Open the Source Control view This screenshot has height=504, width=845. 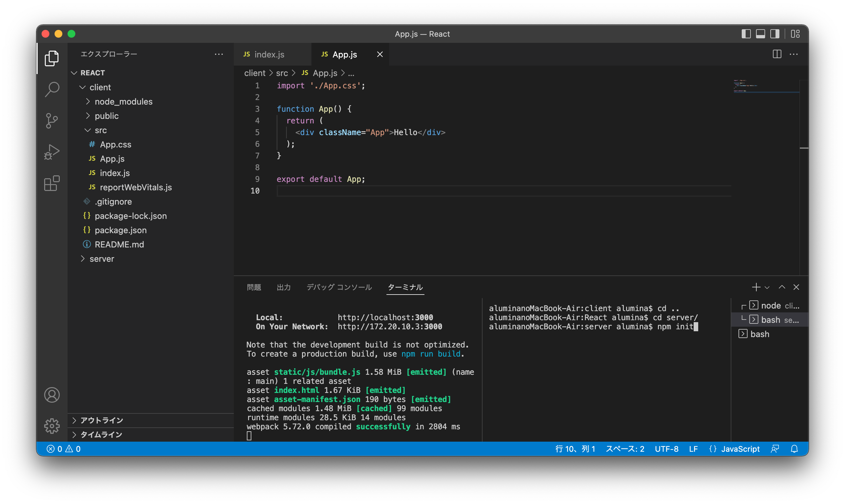[x=52, y=120]
